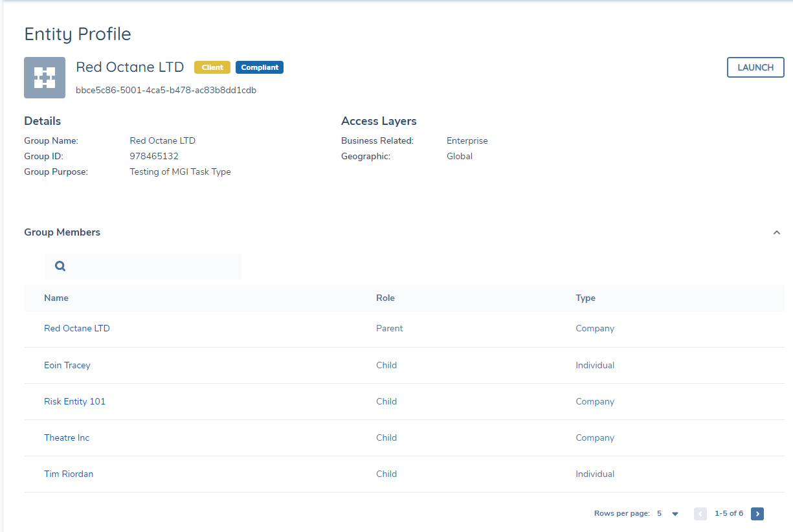Open Eoin Tracey member profile link
Screen dimensions: 793x532
click(x=67, y=365)
